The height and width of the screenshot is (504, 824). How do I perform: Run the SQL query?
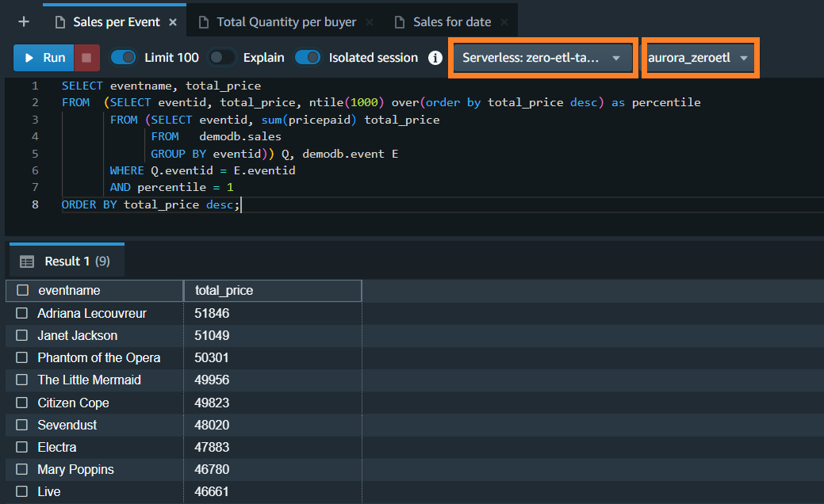coord(44,58)
